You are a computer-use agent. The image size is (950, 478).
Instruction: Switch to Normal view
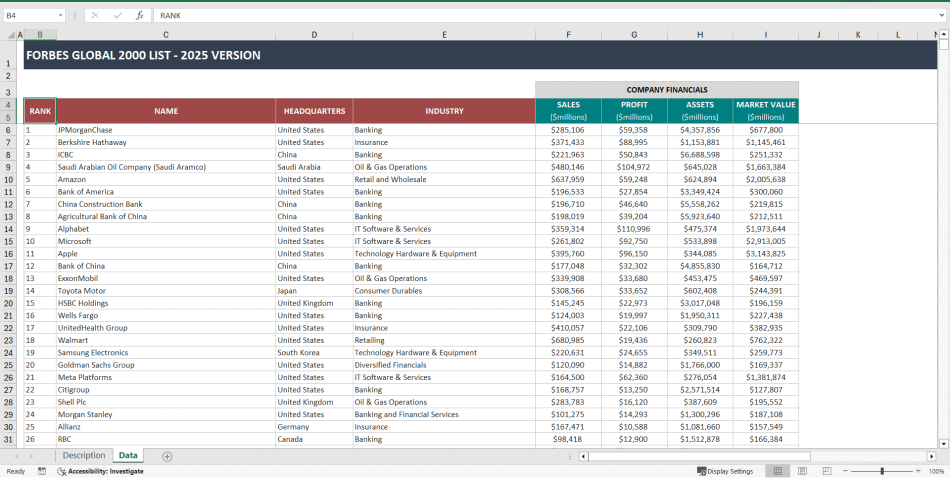(777, 471)
